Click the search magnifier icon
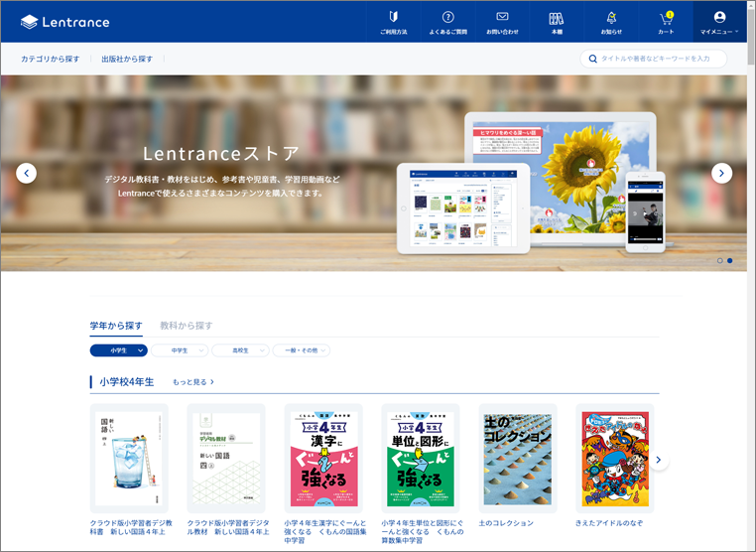The height and width of the screenshot is (552, 756). coord(593,59)
